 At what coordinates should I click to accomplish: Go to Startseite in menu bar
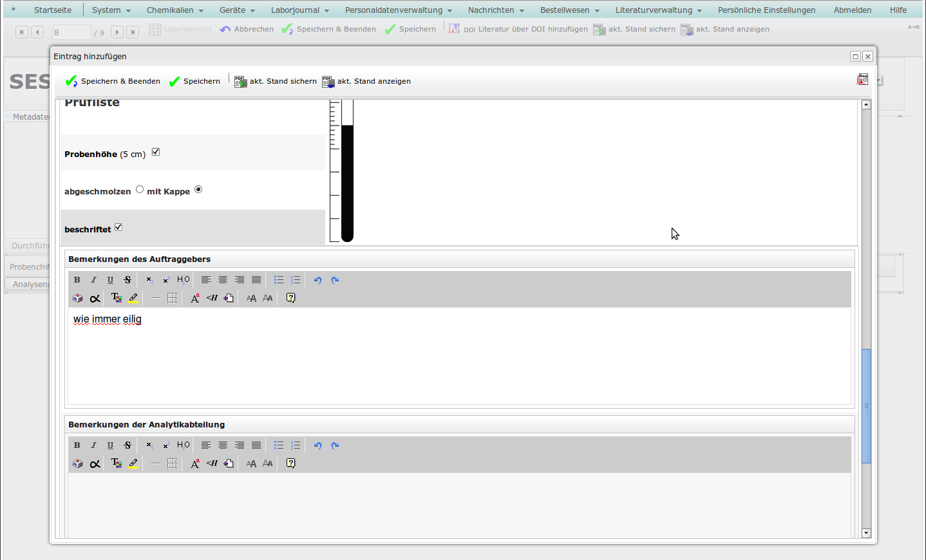tap(53, 10)
